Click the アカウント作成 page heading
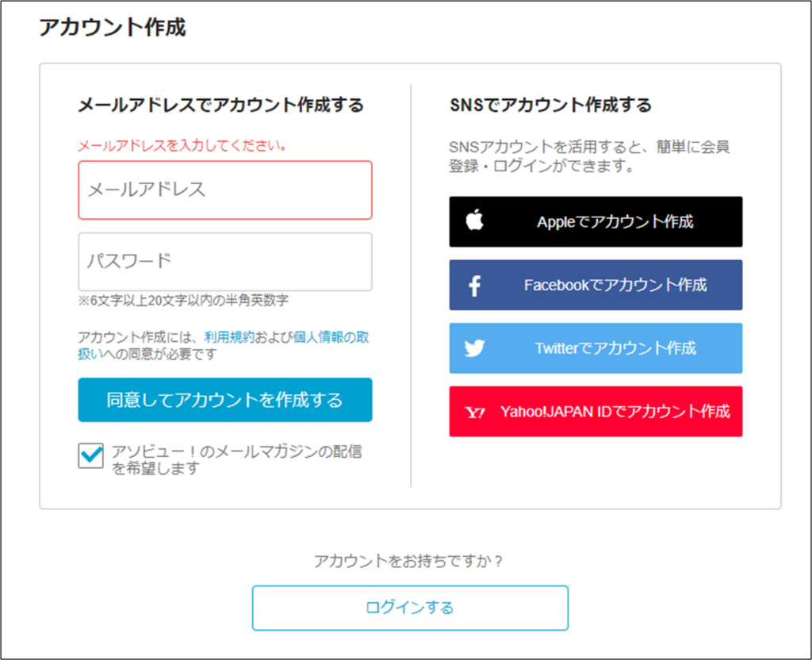This screenshot has width=812, height=660. tap(112, 28)
